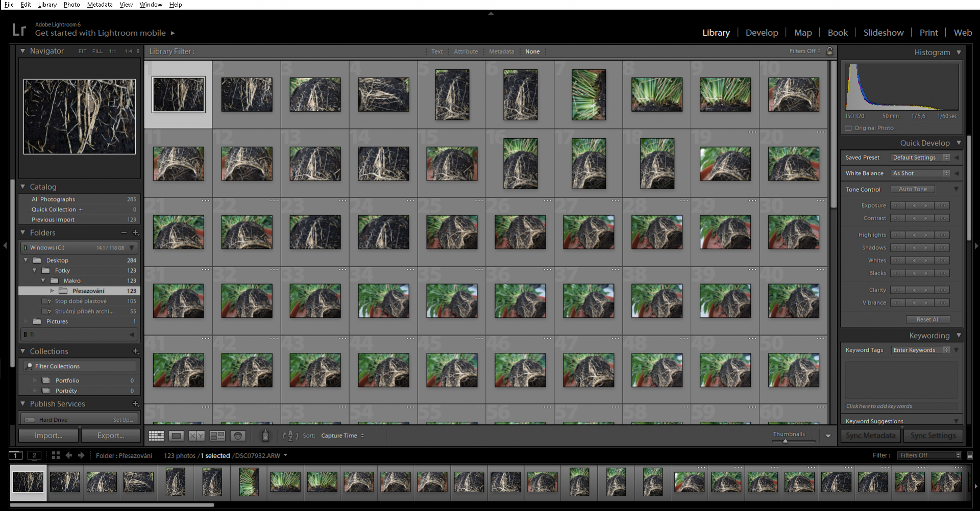Open the Metadata menu

[100, 5]
